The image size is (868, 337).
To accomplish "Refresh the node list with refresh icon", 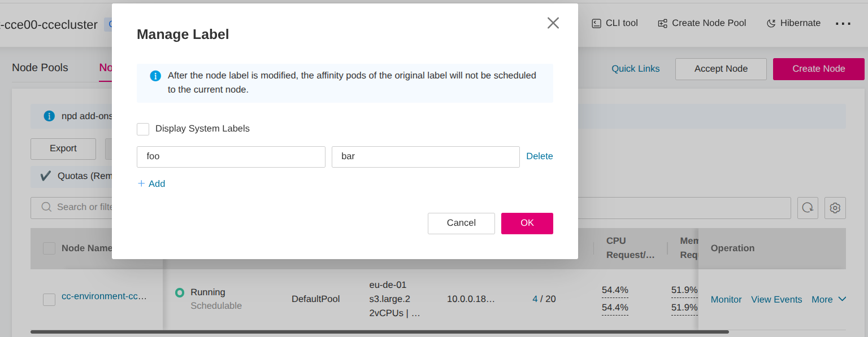I will point(808,208).
